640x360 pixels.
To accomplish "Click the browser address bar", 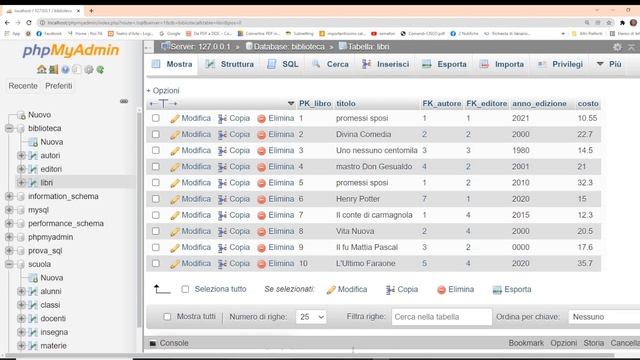I will point(310,23).
